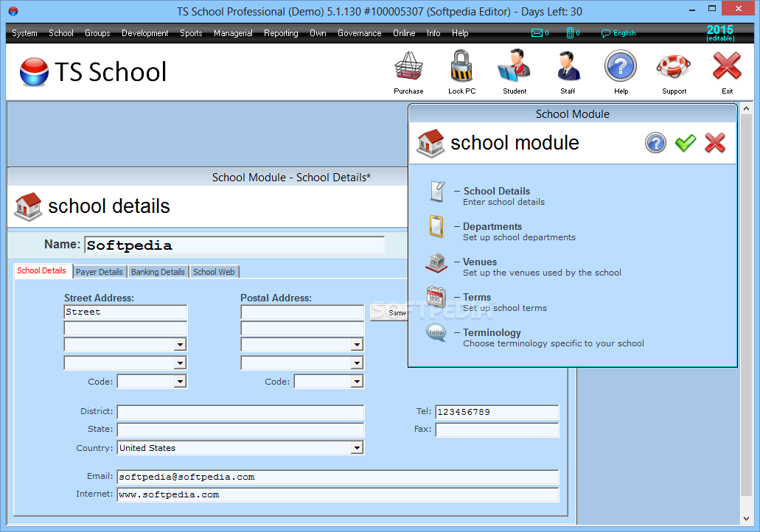The image size is (760, 532).
Task: Click the Tel field with 123456789
Action: click(498, 412)
